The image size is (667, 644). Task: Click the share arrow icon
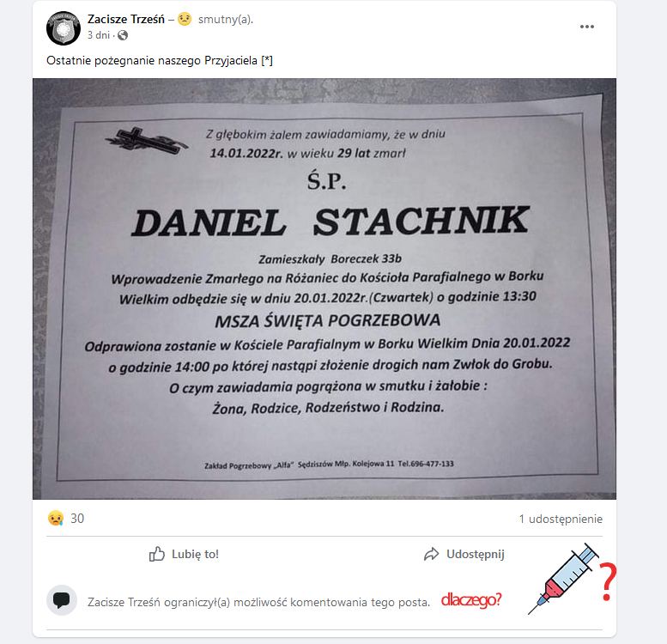pos(431,554)
